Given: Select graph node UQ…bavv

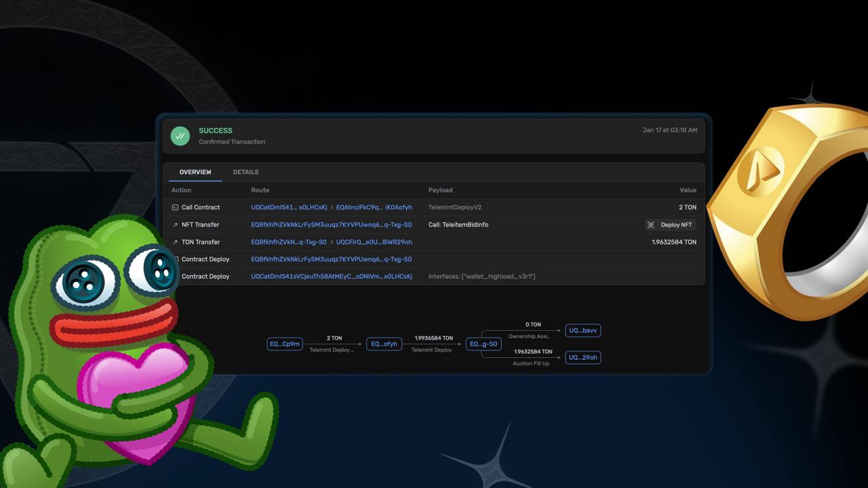Looking at the screenshot, I should coord(583,330).
